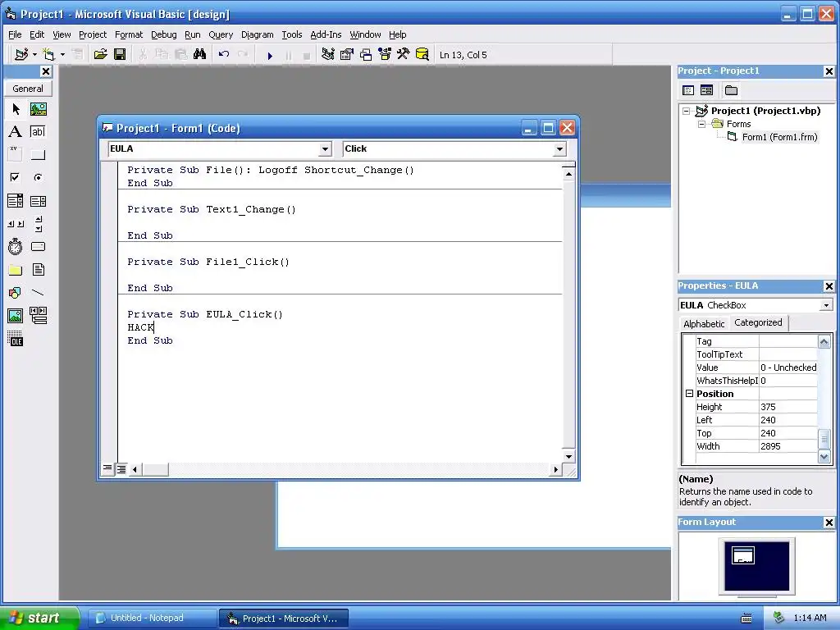Click the form thumbnail in Form Layout
840x630 pixels.
tap(743, 555)
